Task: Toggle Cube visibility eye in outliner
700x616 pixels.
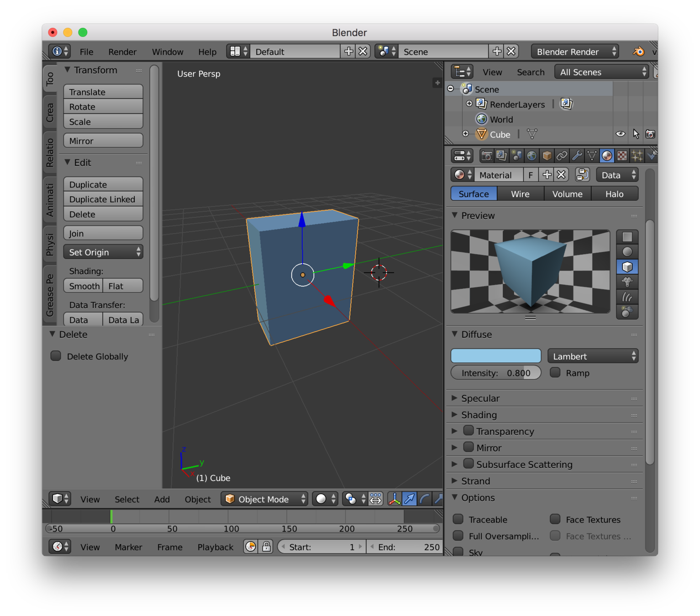Action: pos(621,134)
